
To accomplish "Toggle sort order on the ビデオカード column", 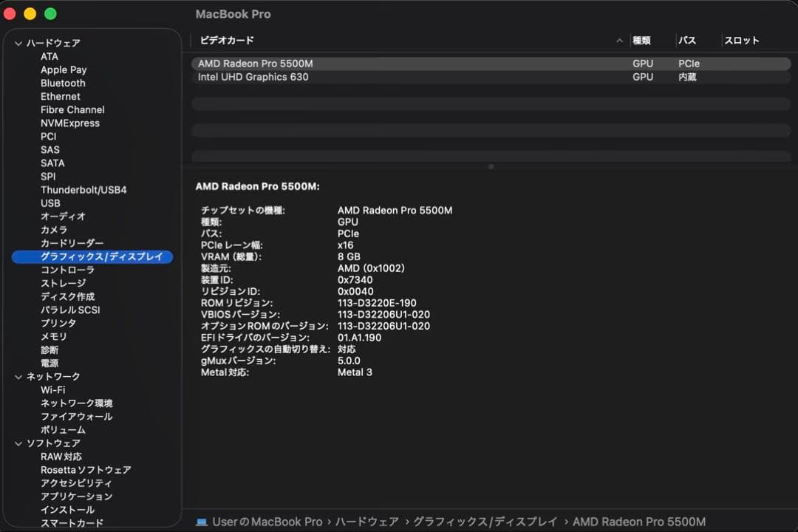I will [226, 41].
